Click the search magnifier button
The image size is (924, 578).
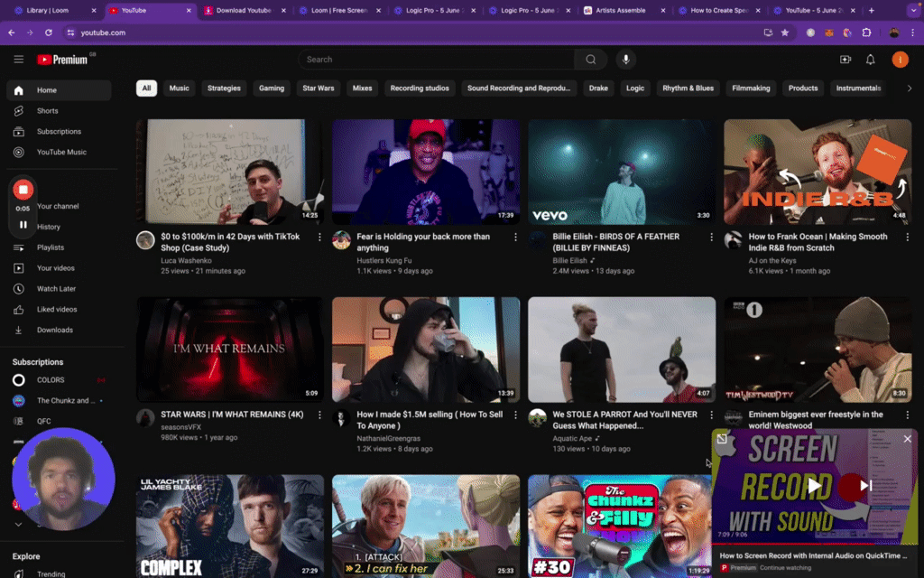click(x=590, y=60)
